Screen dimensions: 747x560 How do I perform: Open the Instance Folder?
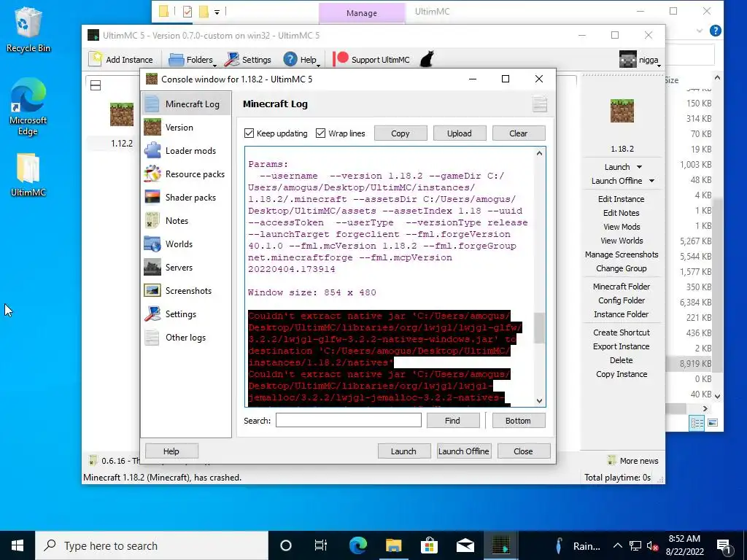[x=622, y=314]
